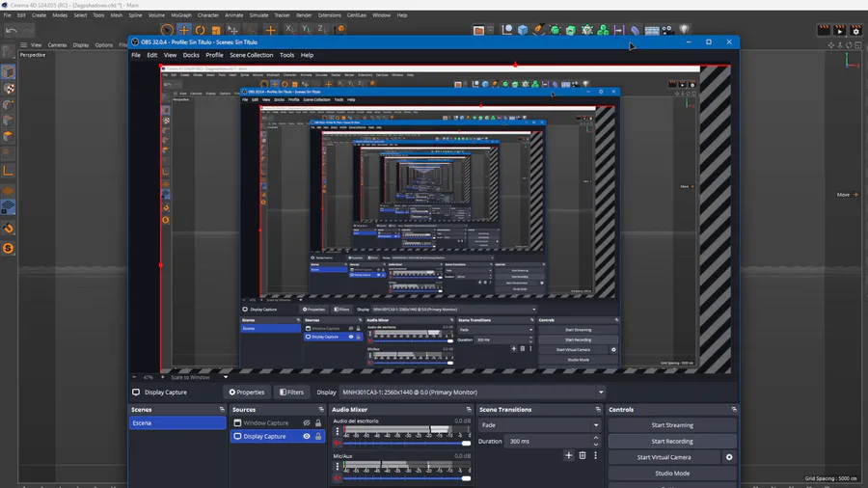Undock the Sources panel icon
Image resolution: width=868 pixels, height=488 pixels.
click(x=321, y=410)
